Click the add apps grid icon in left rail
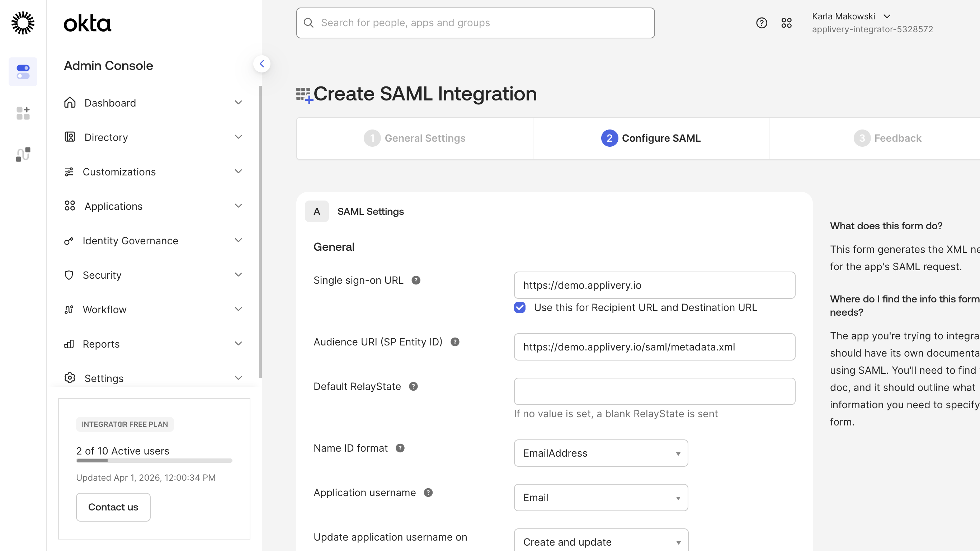 (x=23, y=113)
